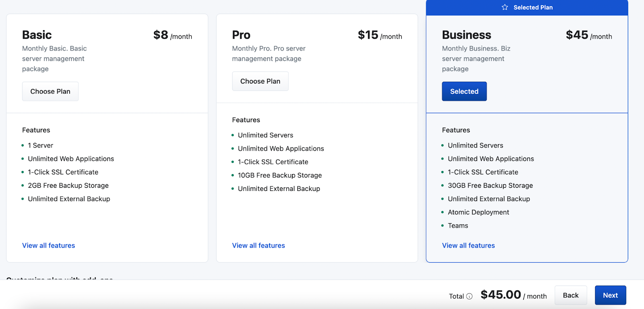Proceed by clicking Next
The image size is (644, 309).
click(610, 295)
